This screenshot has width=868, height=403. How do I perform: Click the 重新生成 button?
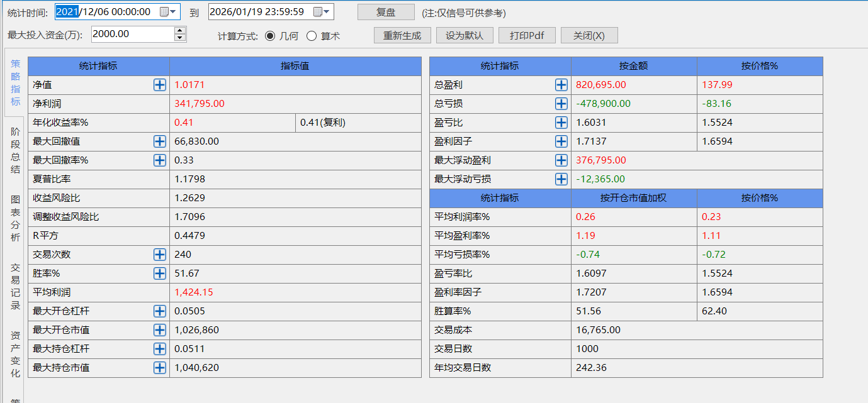(402, 36)
